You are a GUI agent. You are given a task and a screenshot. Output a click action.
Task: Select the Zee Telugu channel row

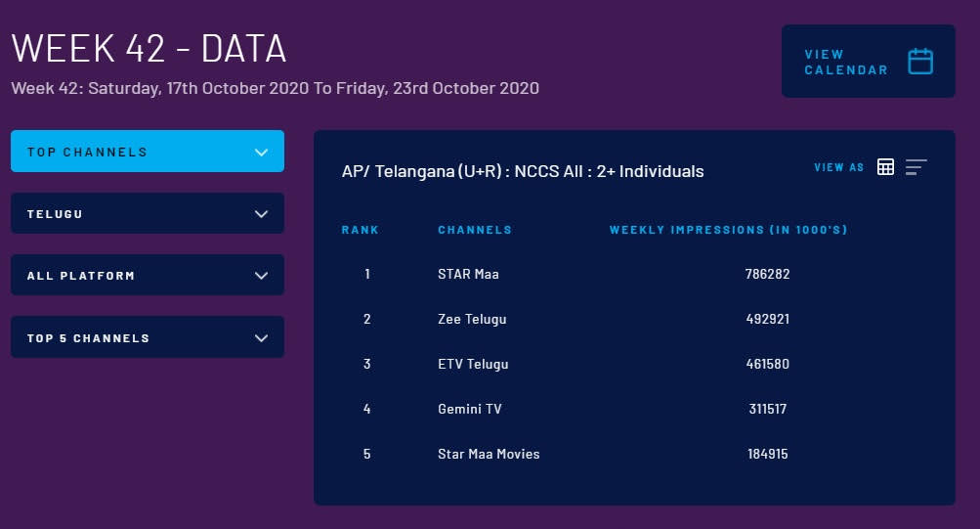pos(472,319)
